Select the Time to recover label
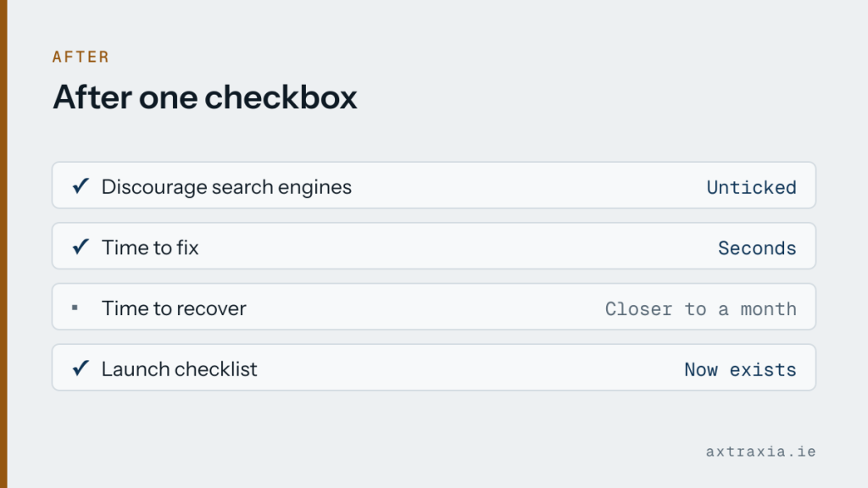Viewport: 868px width, 488px height. tap(174, 308)
